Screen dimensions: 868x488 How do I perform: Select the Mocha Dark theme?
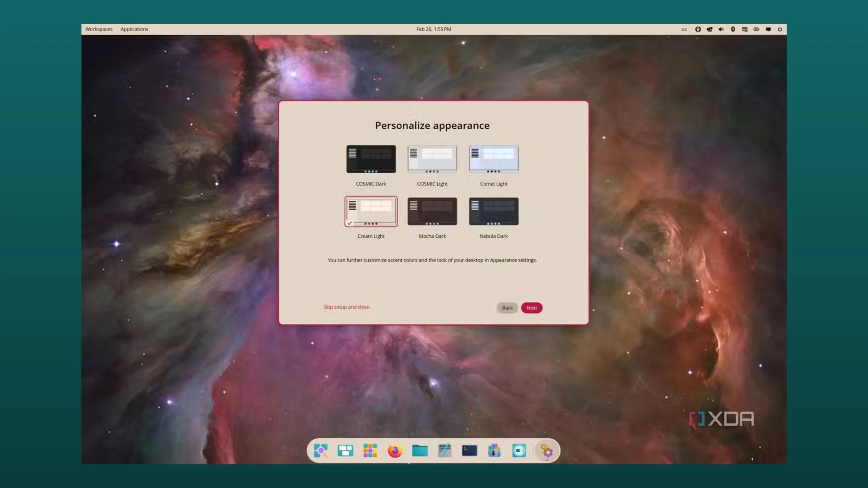[x=432, y=211]
